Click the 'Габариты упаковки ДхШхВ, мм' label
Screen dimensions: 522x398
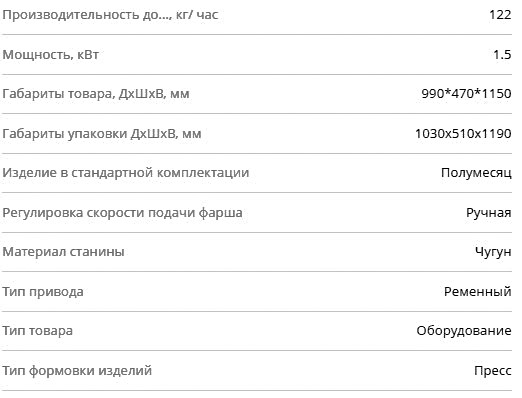point(102,134)
